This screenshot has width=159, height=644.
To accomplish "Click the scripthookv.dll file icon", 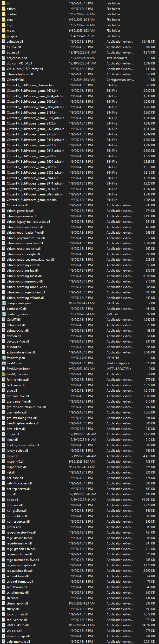I will (3, 587).
